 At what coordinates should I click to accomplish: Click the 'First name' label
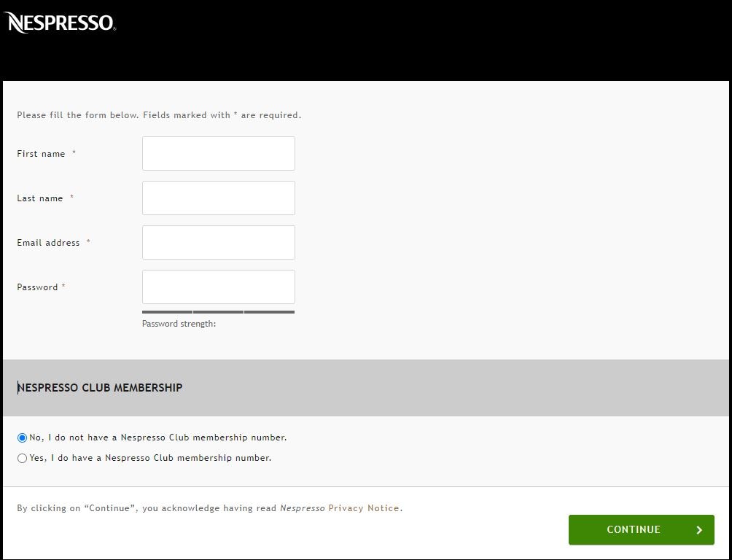[x=41, y=154]
